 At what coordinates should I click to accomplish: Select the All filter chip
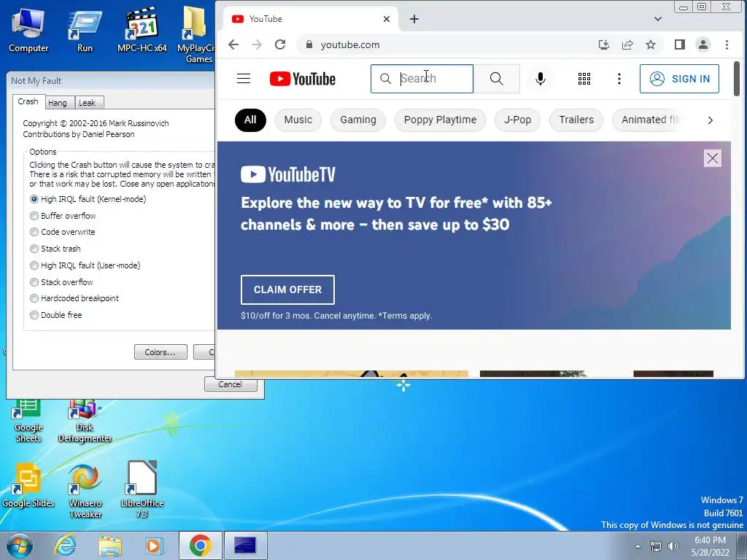[x=250, y=120]
